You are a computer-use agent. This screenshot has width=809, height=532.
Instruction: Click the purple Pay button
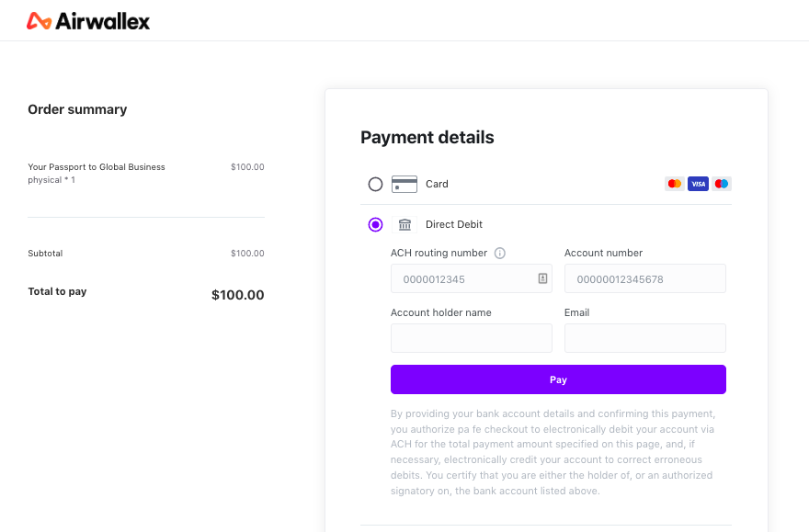coord(558,379)
